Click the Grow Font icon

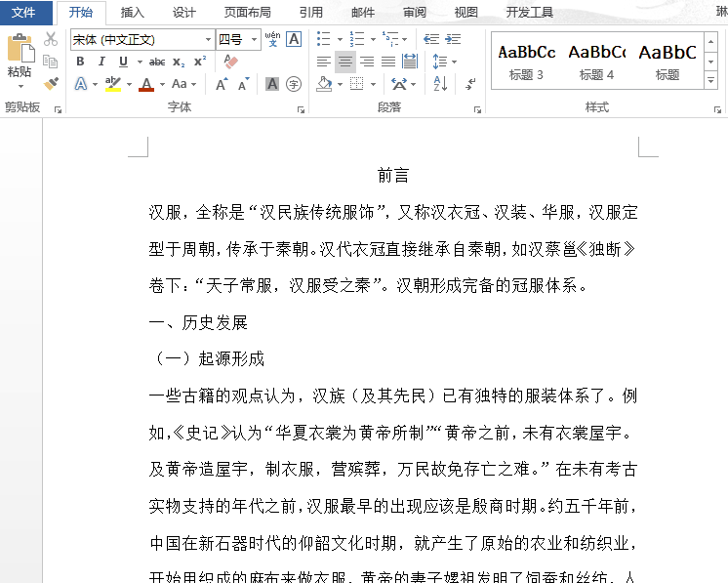[222, 85]
